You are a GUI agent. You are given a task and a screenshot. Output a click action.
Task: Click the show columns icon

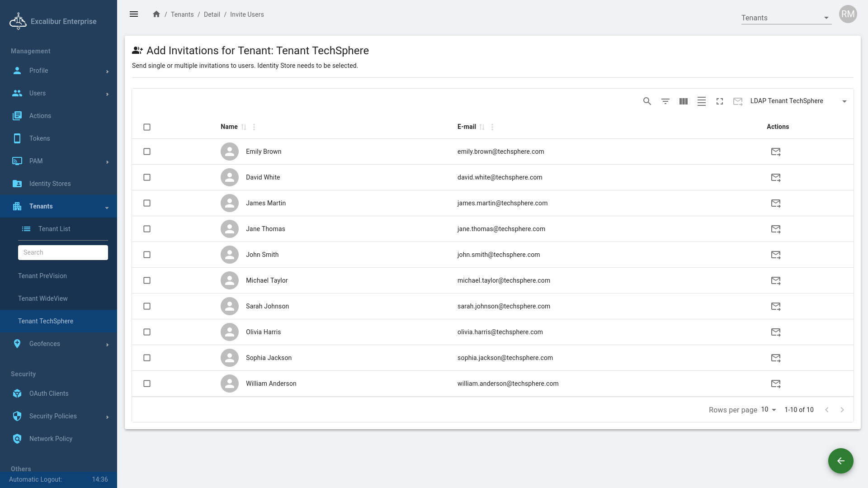[x=683, y=101]
